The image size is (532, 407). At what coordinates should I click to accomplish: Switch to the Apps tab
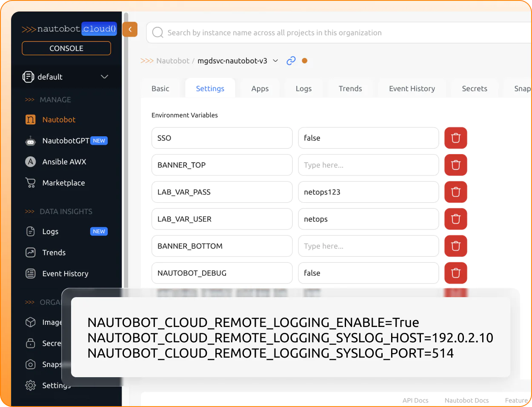coord(260,89)
